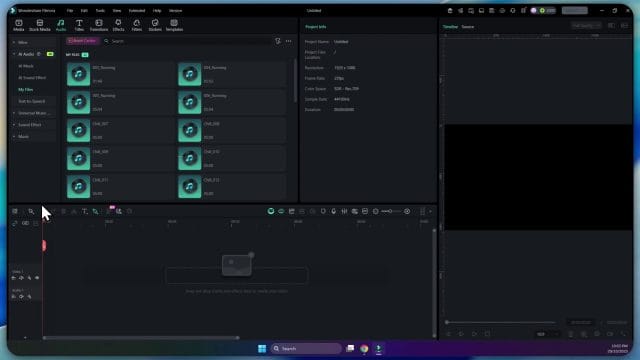Click the audio search field
Viewport: 640px width, 360px height.
tap(188, 41)
